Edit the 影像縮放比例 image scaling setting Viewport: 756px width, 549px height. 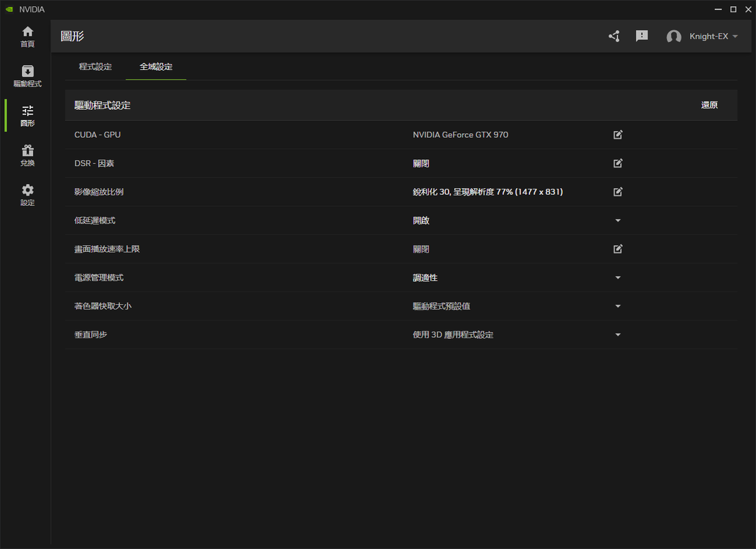(x=617, y=191)
